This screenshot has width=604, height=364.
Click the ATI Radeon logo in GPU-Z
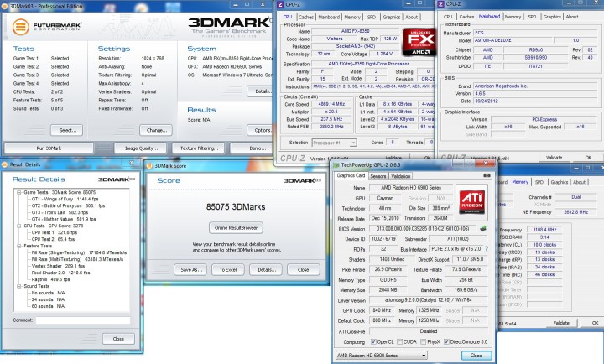pyautogui.click(x=471, y=202)
